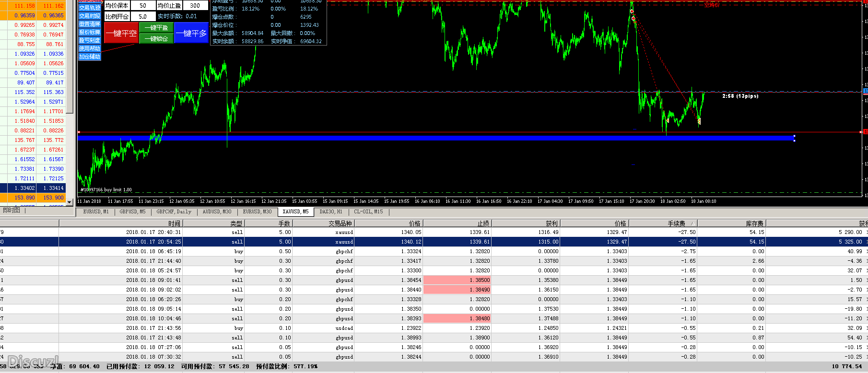Click the 均价保本 label button
Image resolution: width=868 pixels, height=373 pixels.
117,6
